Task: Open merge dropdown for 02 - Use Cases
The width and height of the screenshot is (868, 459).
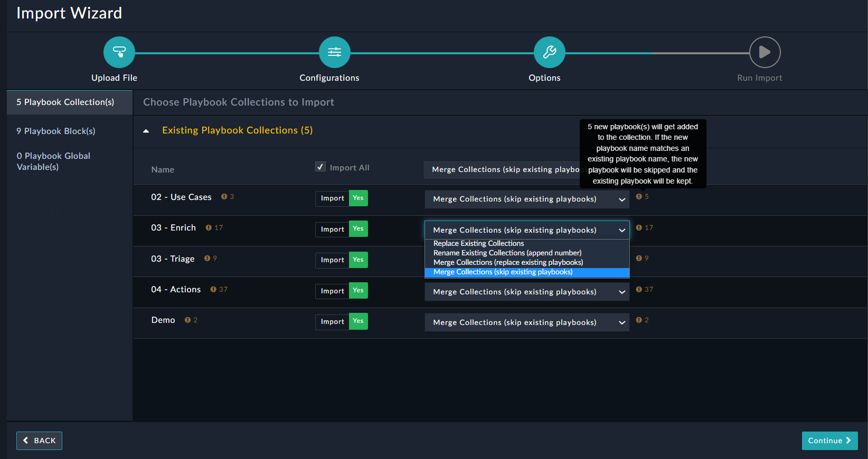Action: pos(527,199)
